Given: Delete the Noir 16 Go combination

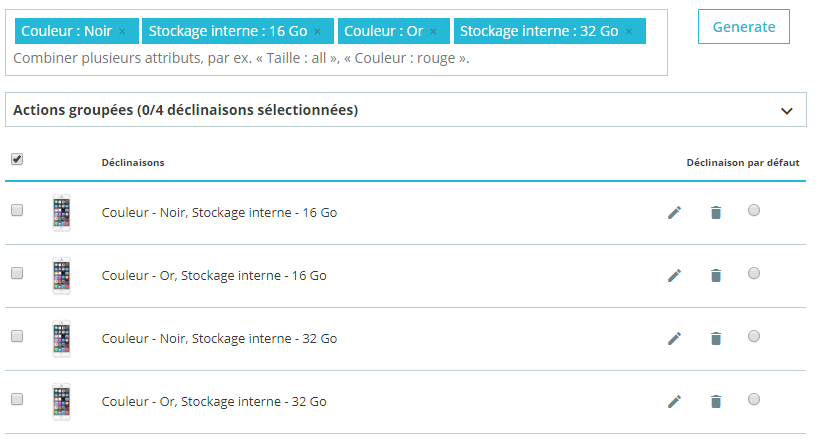Looking at the screenshot, I should coord(716,212).
